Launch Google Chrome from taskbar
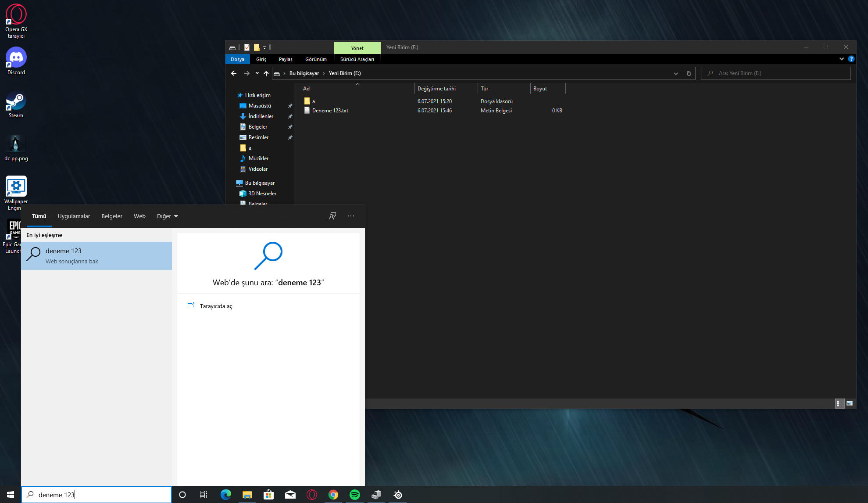The width and height of the screenshot is (868, 503). (x=333, y=495)
